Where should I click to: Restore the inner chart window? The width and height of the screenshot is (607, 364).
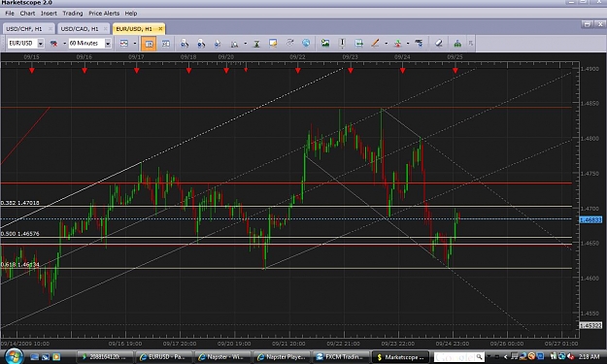pyautogui.click(x=588, y=24)
